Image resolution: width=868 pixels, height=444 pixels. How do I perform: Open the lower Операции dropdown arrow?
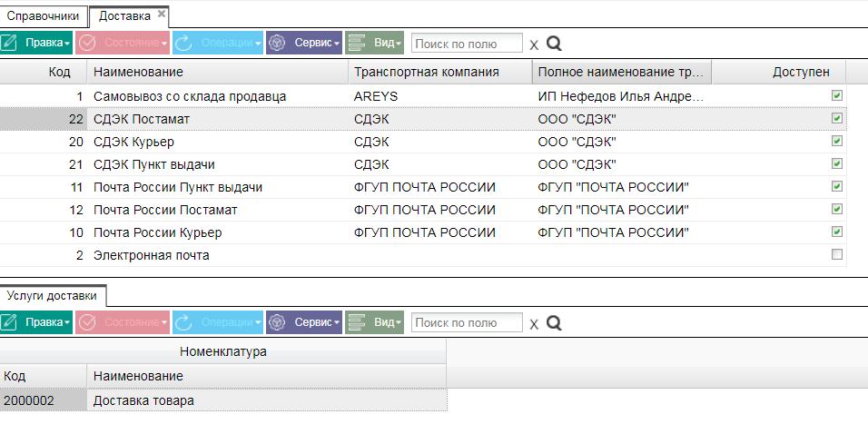258,322
